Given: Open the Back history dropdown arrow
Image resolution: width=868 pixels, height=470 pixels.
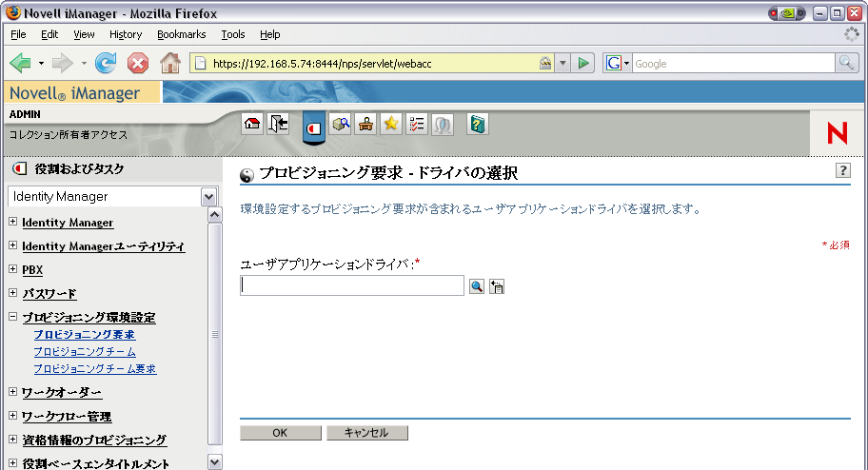Looking at the screenshot, I should [41, 63].
